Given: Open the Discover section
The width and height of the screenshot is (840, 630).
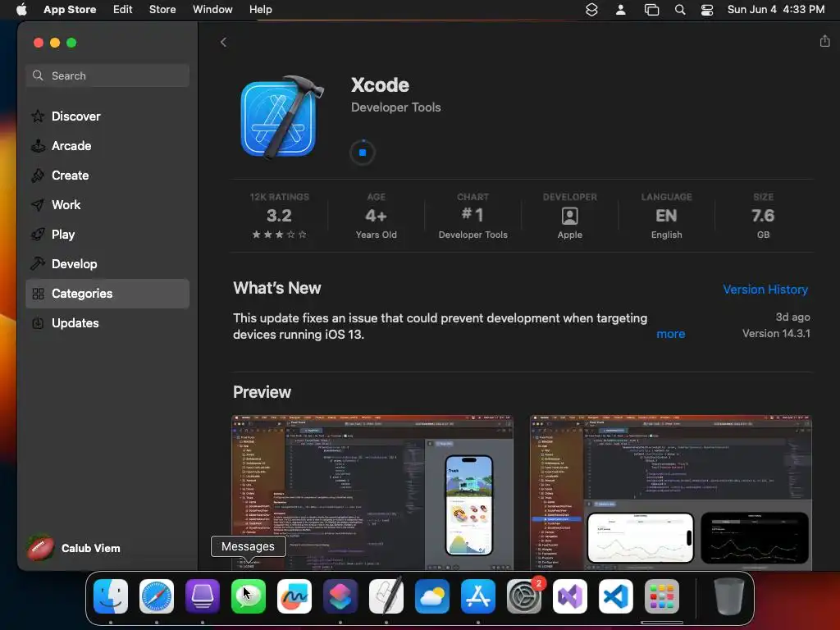Looking at the screenshot, I should point(107,116).
